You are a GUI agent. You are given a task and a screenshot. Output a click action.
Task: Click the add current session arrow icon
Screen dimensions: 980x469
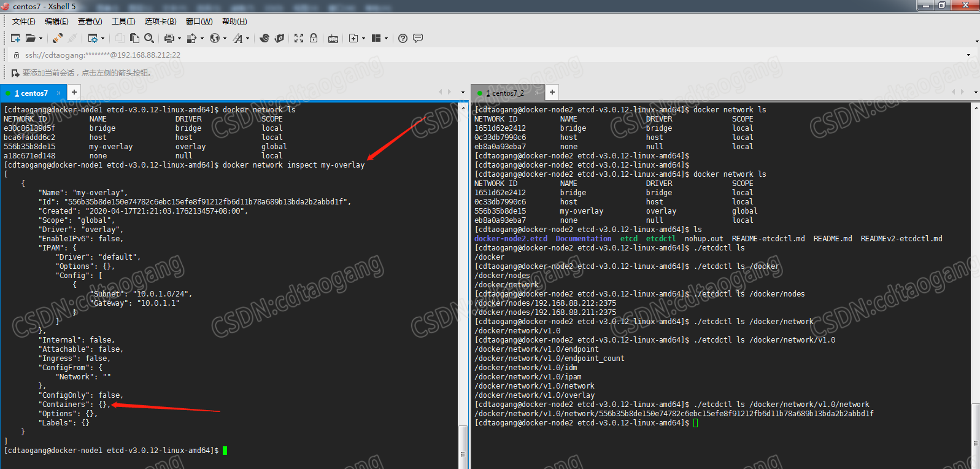[x=15, y=73]
